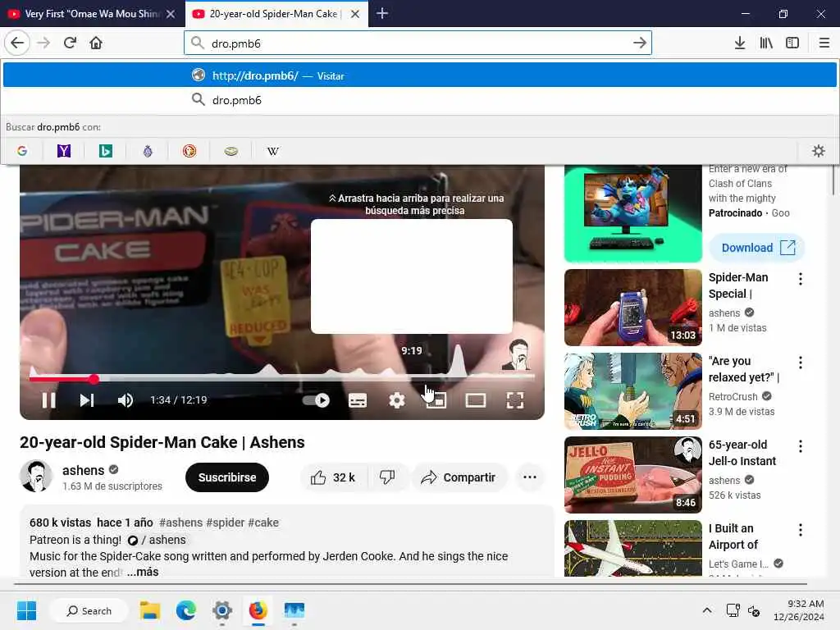Click the Go arrow in the address bar
The width and height of the screenshot is (840, 630).
coord(640,43)
